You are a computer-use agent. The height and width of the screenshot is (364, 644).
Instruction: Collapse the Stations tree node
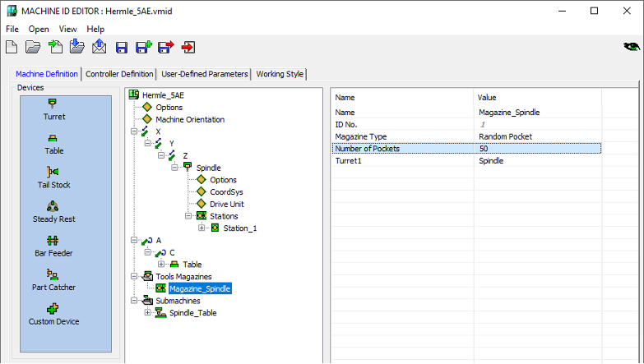point(188,216)
